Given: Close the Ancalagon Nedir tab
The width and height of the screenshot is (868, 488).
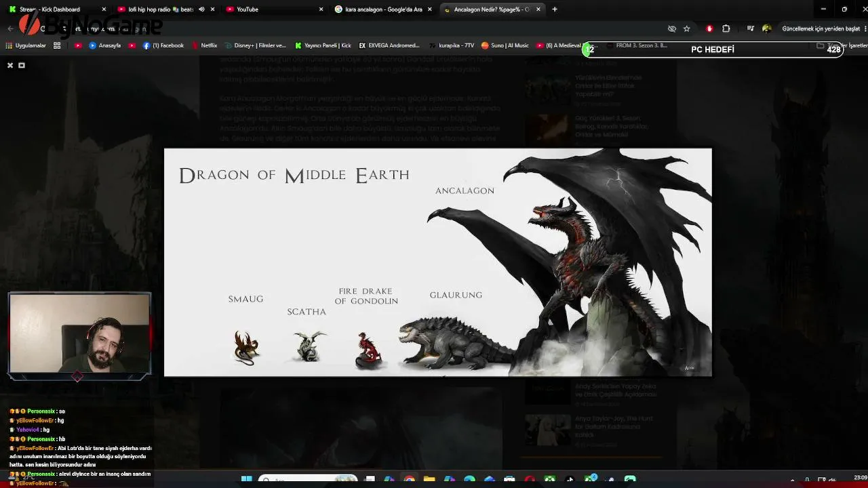Looking at the screenshot, I should click(x=538, y=9).
